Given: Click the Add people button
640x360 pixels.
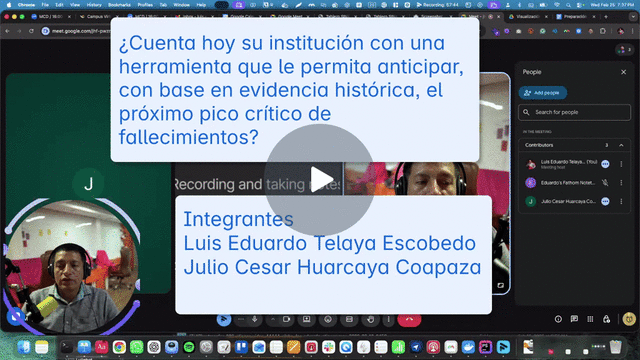Looking at the screenshot, I should (542, 93).
